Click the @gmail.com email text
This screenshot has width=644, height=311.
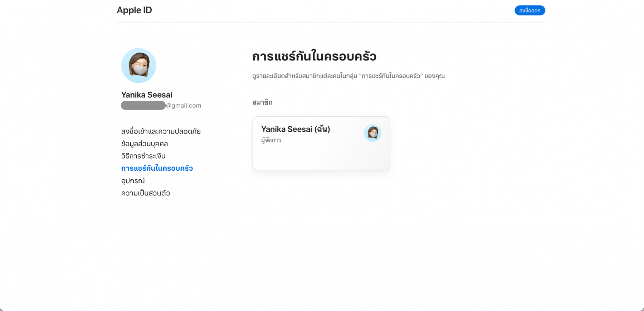point(184,106)
